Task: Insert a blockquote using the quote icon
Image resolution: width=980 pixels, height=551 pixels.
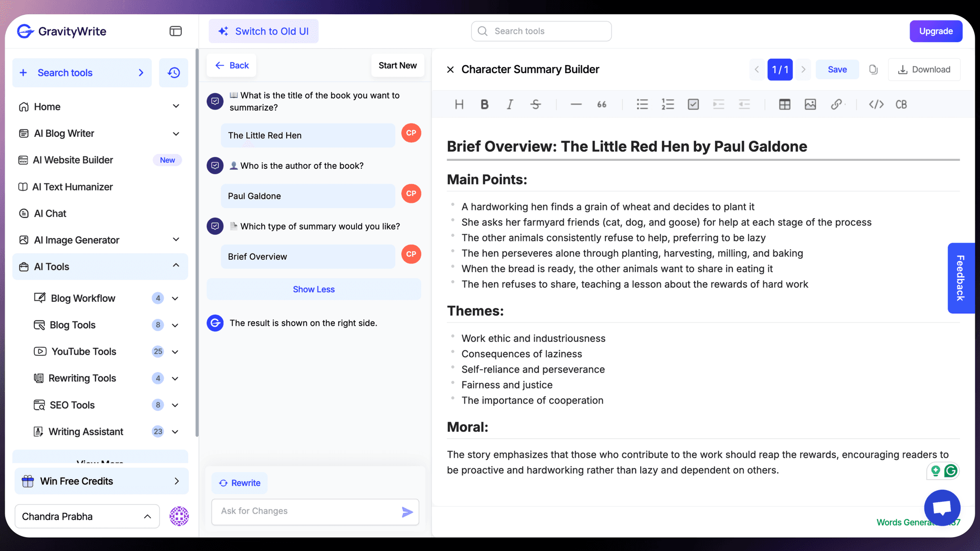Action: click(x=601, y=104)
